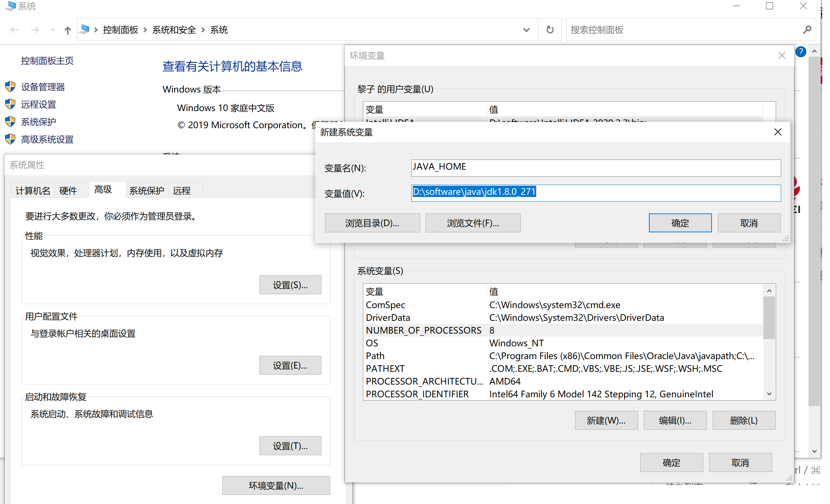Confirm new variable with 确定
Screen dimensions: 830x504
click(680, 223)
